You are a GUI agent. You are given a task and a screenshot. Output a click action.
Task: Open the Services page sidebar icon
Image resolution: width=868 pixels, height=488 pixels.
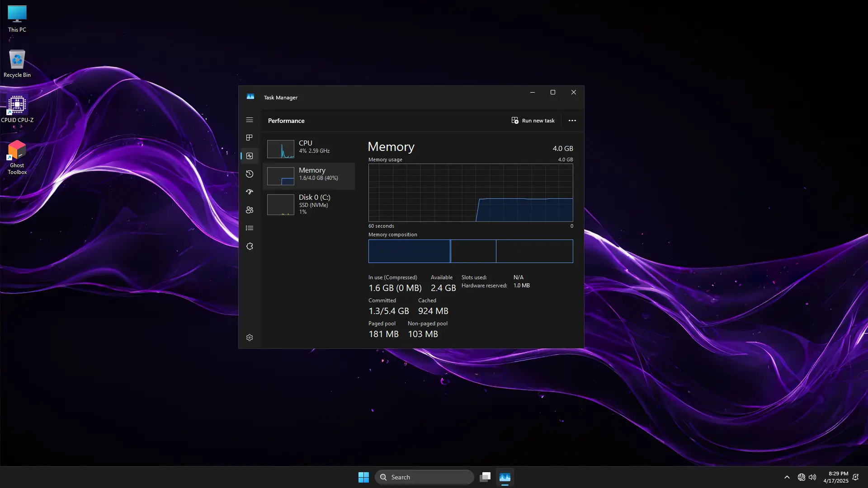250,246
